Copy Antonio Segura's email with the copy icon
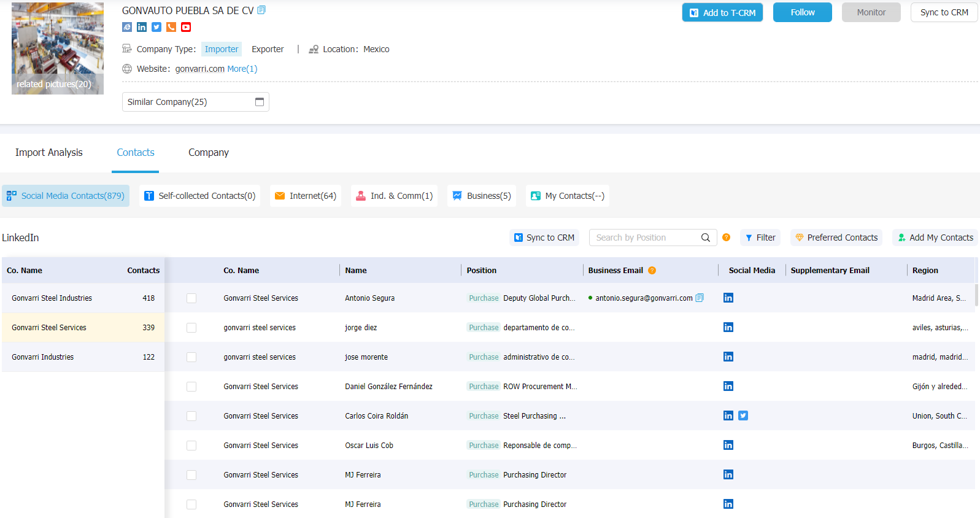Viewport: 980px width, 518px height. pyautogui.click(x=700, y=298)
